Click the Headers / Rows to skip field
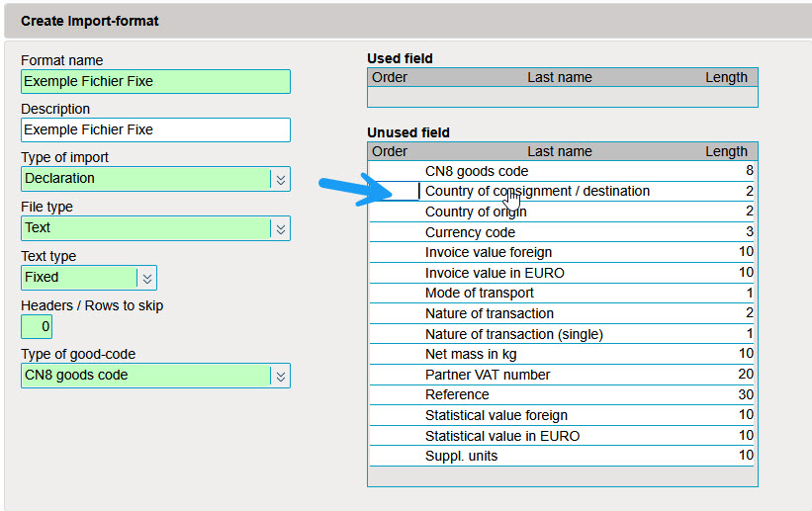Screen dimensions: 812x511 (37, 326)
